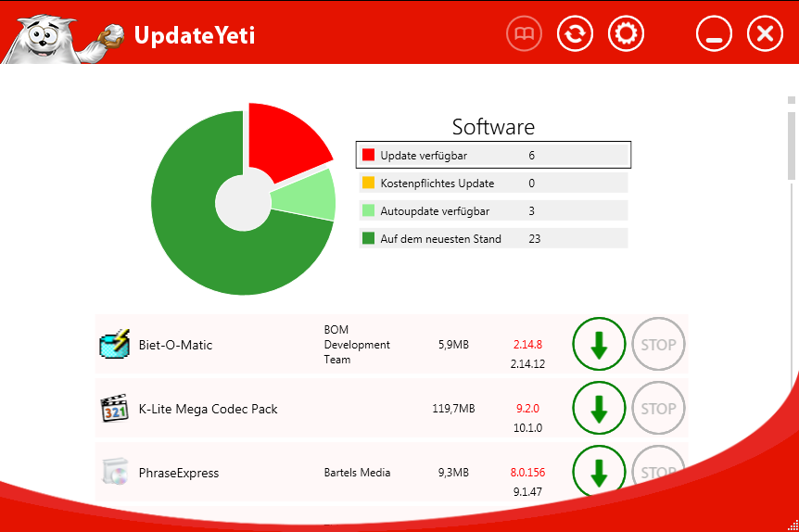
Task: Click the K-Lite Mega Codec Pack icon
Action: 114,409
